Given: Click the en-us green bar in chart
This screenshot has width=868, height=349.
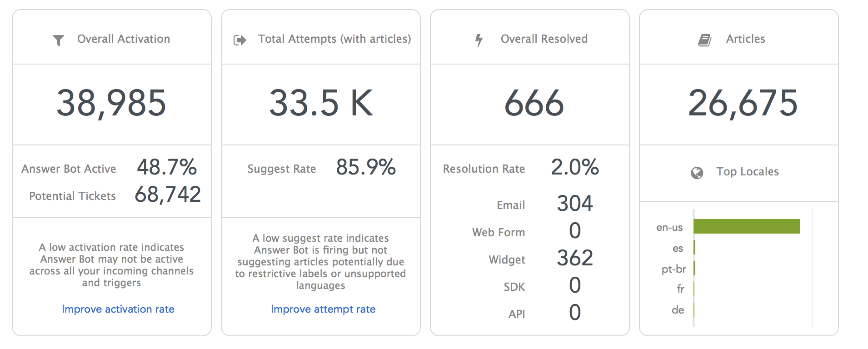Looking at the screenshot, I should click(x=746, y=226).
